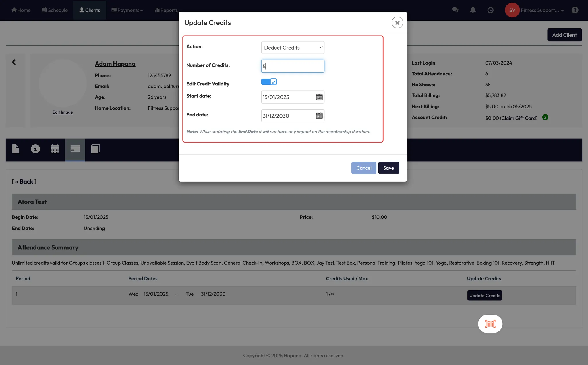
Task: Cancel the Update Credits dialog
Action: tap(363, 168)
